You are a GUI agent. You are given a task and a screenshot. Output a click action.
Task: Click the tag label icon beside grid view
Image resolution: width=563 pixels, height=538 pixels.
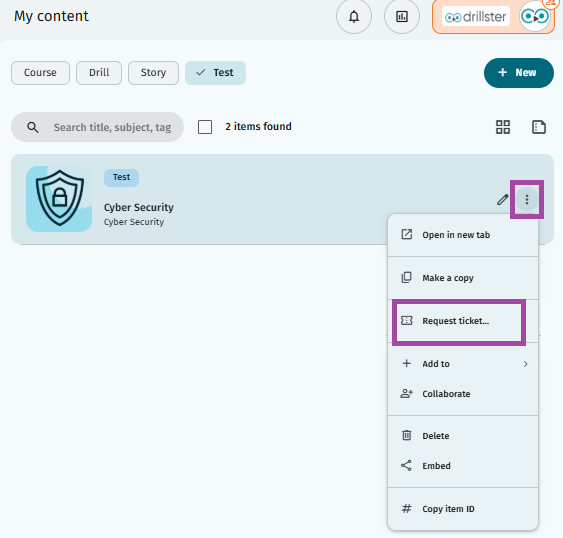pos(539,127)
